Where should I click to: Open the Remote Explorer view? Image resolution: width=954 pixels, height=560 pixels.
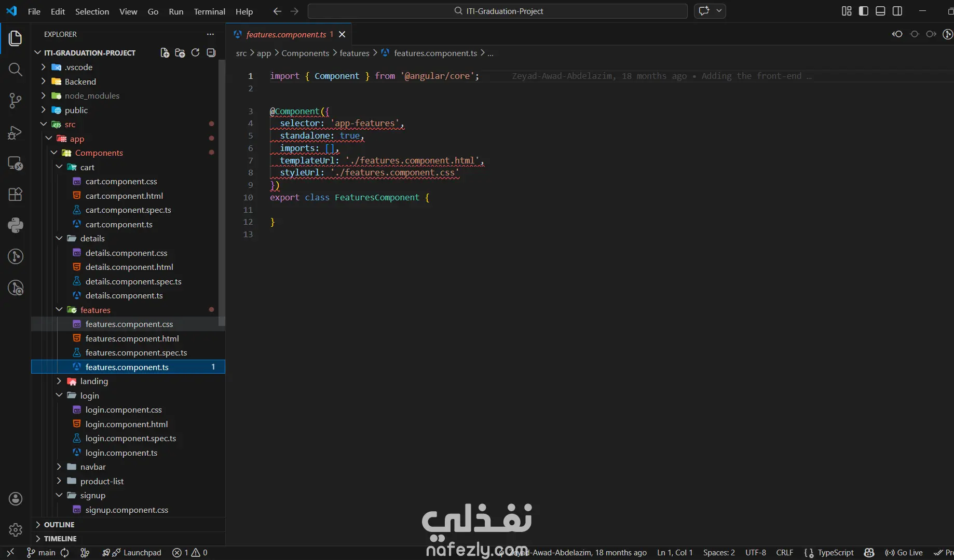[16, 163]
